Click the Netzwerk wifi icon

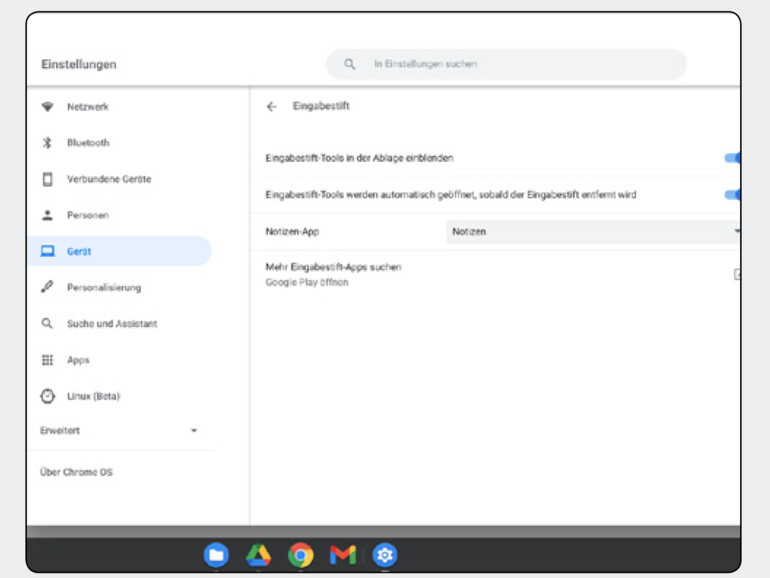(47, 107)
